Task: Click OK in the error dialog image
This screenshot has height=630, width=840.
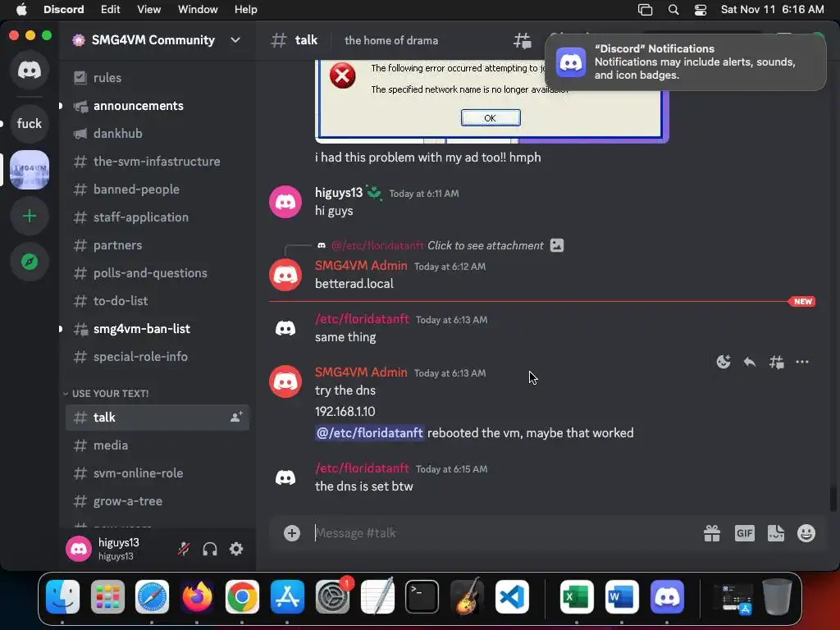Action: click(x=491, y=118)
